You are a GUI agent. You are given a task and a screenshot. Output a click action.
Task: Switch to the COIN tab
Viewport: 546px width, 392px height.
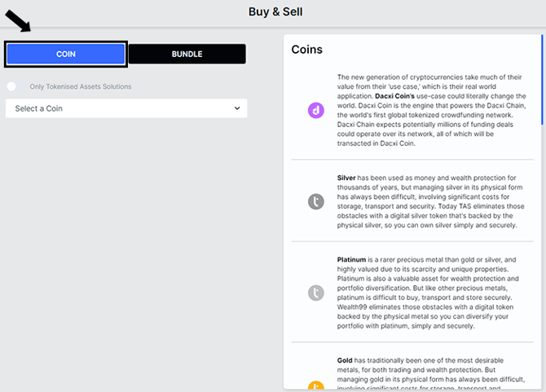[66, 54]
